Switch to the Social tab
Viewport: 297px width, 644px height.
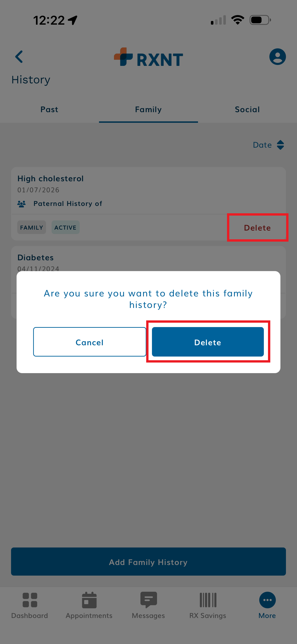[247, 109]
